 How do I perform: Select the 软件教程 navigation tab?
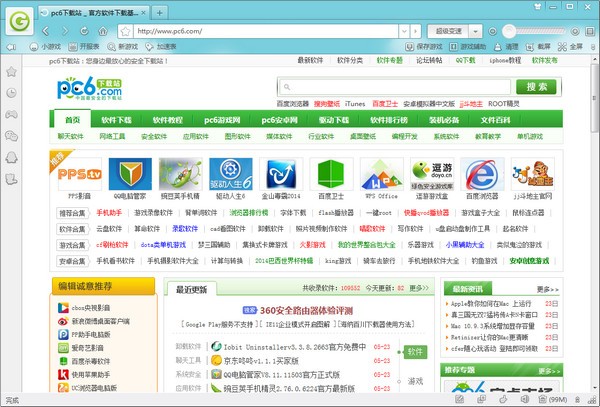click(x=168, y=120)
